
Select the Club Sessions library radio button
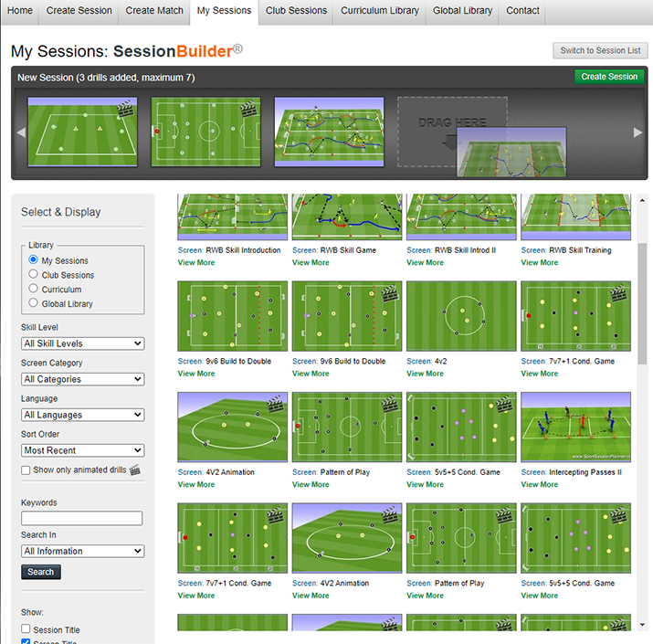click(x=34, y=274)
